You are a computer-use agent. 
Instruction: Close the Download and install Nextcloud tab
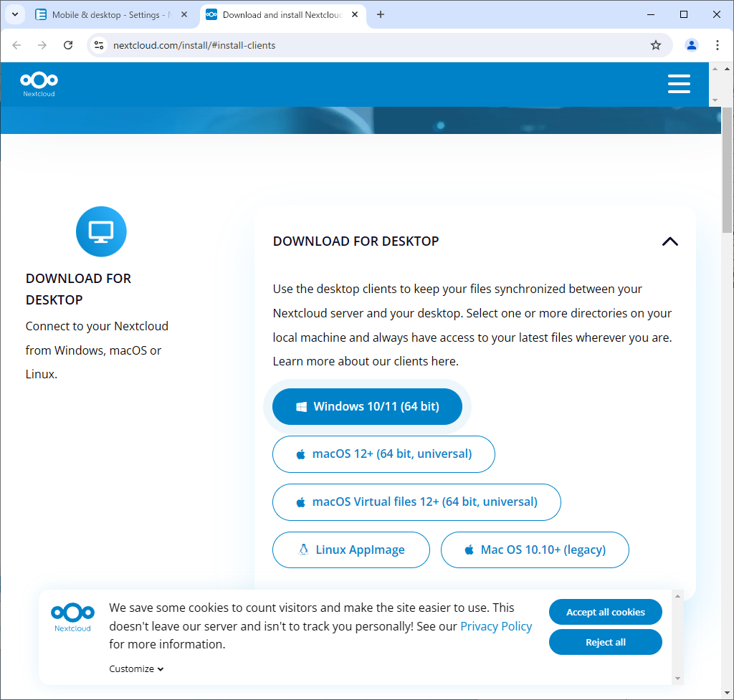pyautogui.click(x=355, y=14)
